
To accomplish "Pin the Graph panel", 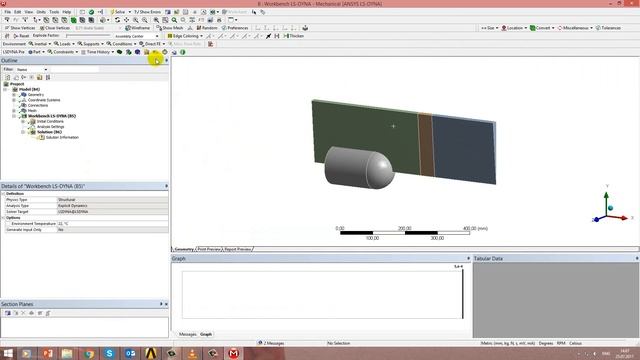I will point(468,258).
